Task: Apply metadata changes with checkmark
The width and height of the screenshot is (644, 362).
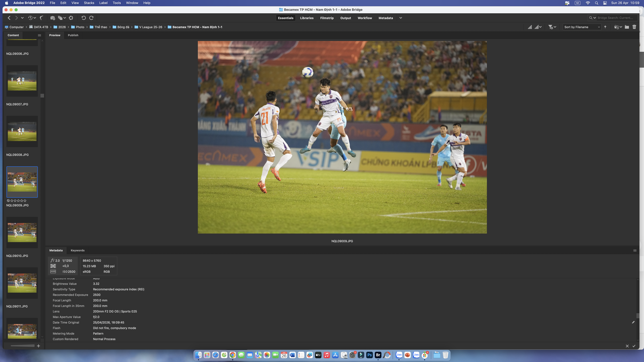Action: pyautogui.click(x=634, y=346)
